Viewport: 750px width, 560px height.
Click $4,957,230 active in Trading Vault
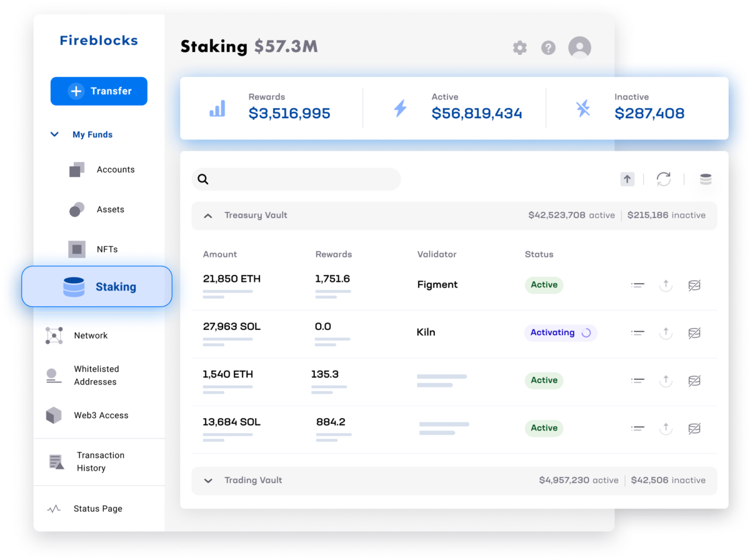579,481
